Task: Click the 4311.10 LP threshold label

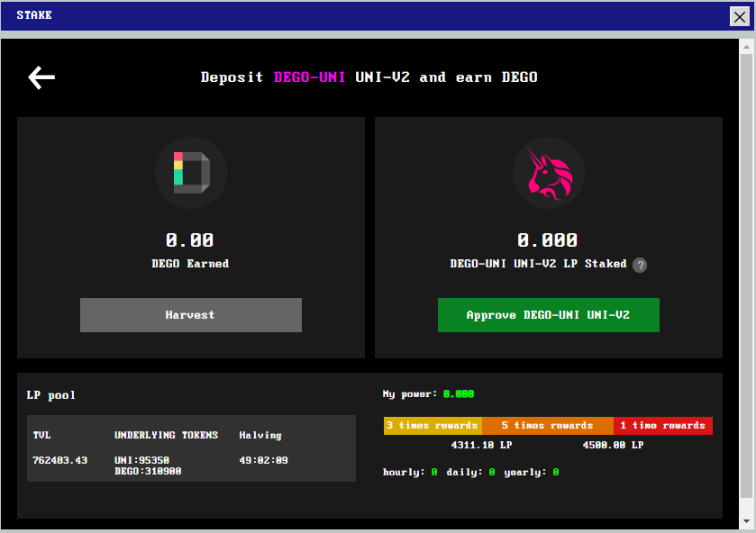Action: click(x=481, y=445)
